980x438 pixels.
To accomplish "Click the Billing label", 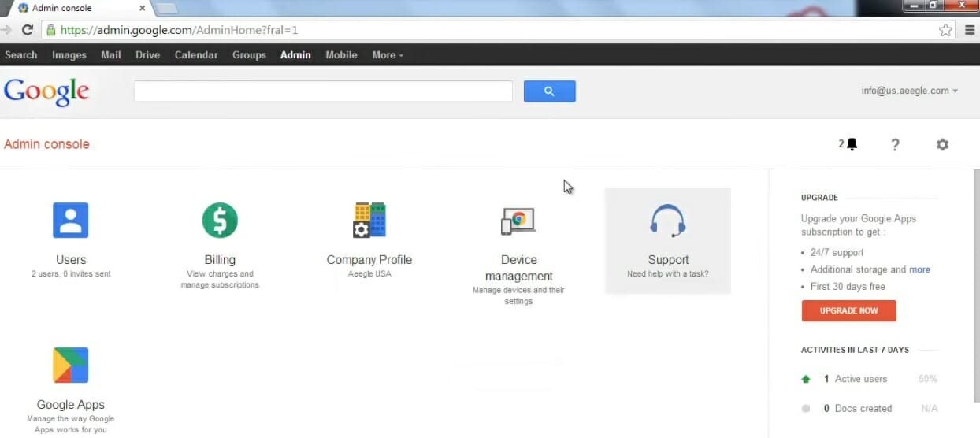I will [220, 260].
